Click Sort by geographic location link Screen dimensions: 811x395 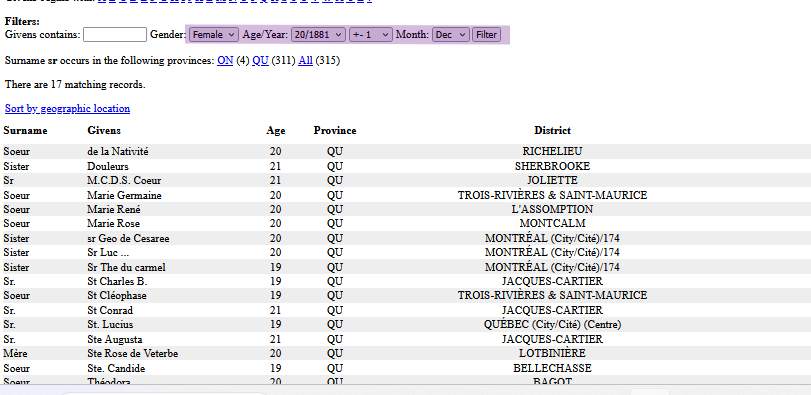tap(67, 109)
